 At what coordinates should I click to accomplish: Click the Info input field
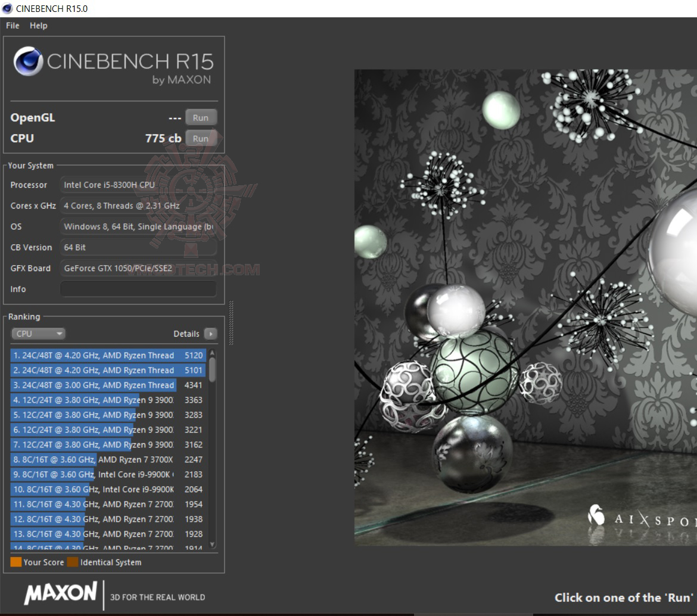(138, 289)
